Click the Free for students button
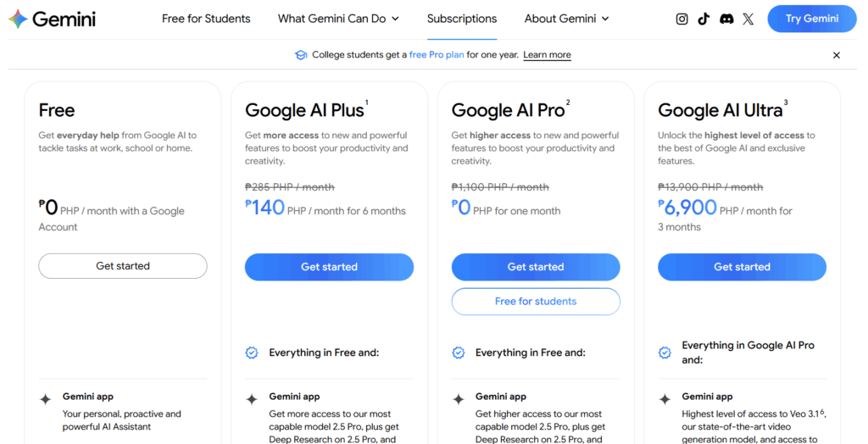Viewport: 868px width, 444px height. click(x=536, y=302)
